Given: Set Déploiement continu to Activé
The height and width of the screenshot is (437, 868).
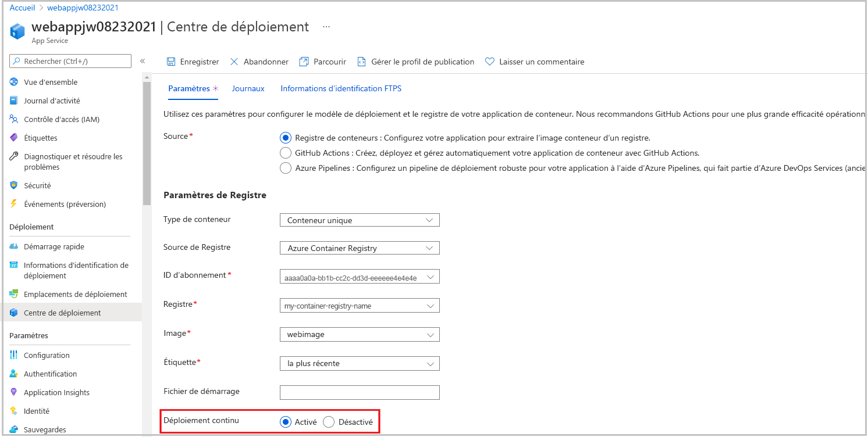Looking at the screenshot, I should [285, 422].
